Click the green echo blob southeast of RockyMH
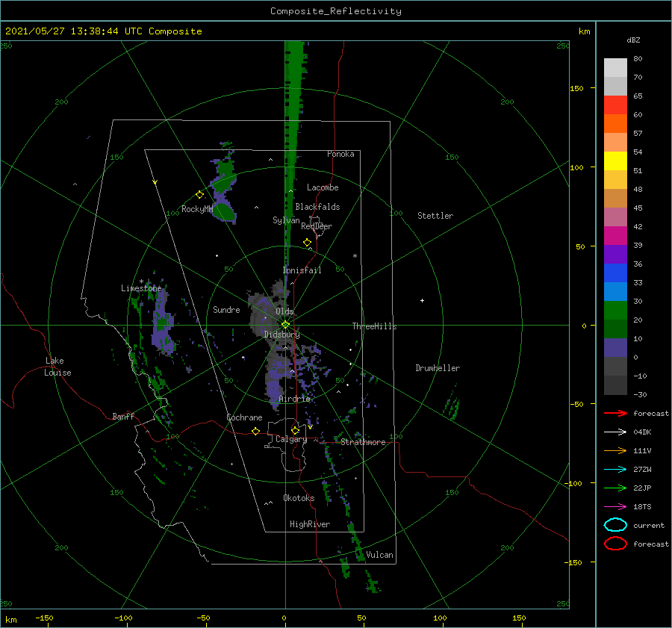Image resolution: width=672 pixels, height=628 pixels. (225, 212)
